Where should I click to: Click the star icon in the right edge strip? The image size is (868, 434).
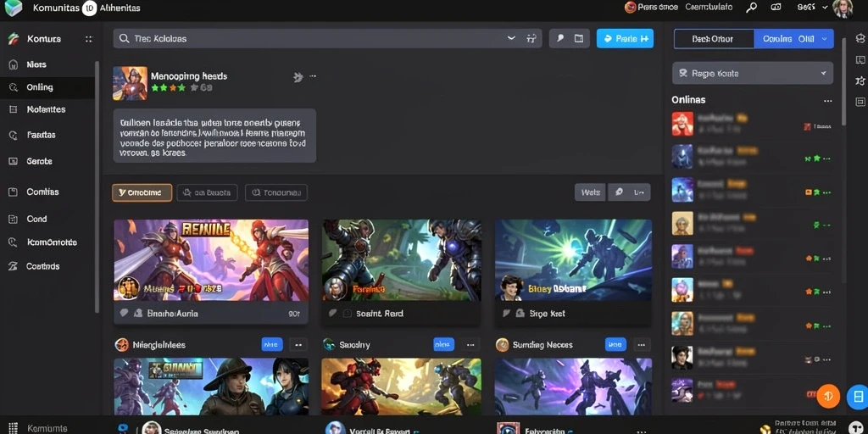pos(860,81)
